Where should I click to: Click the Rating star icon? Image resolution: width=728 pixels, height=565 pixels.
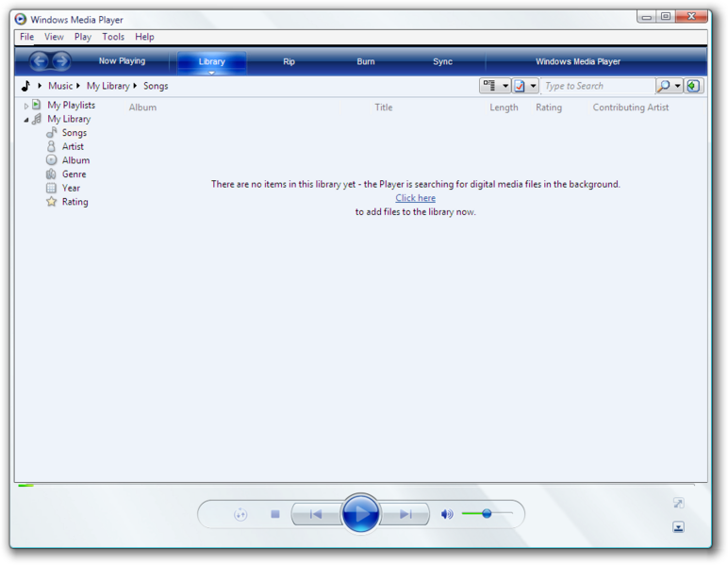click(51, 202)
